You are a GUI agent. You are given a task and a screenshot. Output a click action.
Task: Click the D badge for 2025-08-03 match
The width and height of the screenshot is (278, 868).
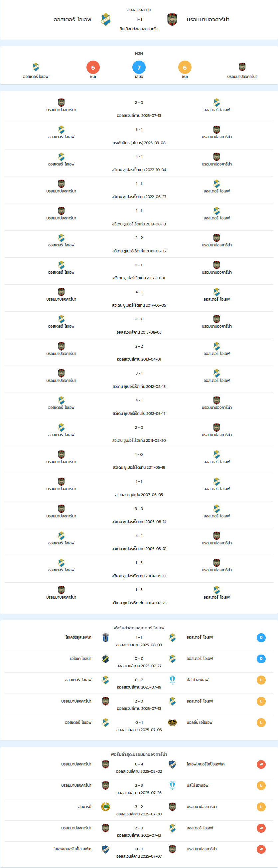[x=261, y=638]
